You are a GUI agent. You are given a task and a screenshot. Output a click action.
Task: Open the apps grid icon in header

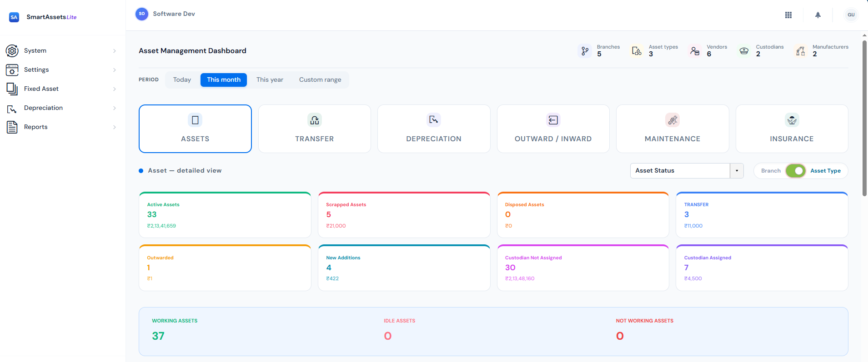788,15
